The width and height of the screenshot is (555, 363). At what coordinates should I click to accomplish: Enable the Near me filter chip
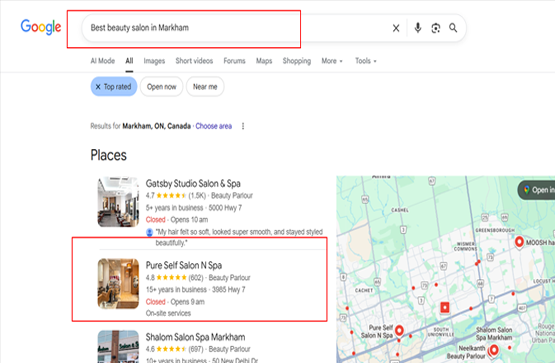pos(205,86)
